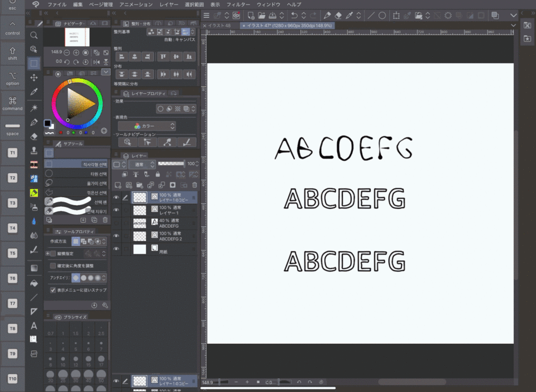
Task: Open the アニメーション menu
Action: click(x=136, y=4)
